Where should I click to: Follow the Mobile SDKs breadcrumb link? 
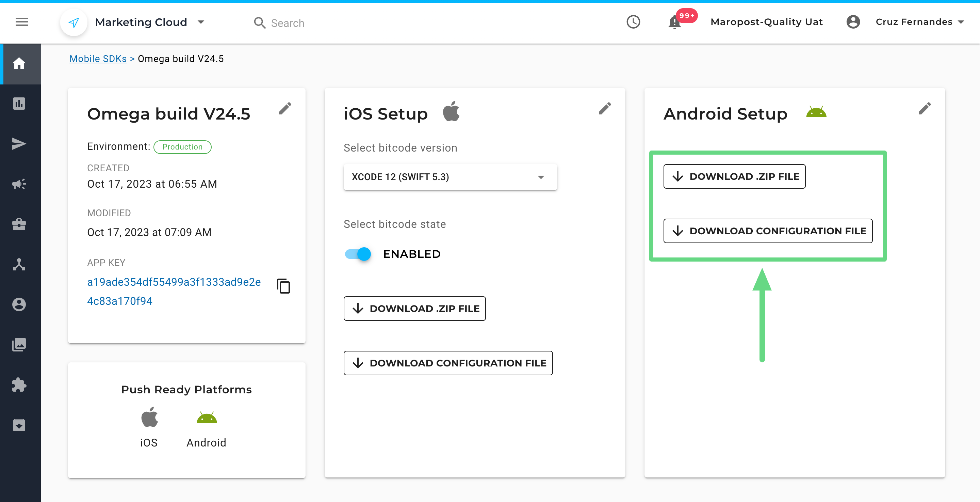[98, 59]
